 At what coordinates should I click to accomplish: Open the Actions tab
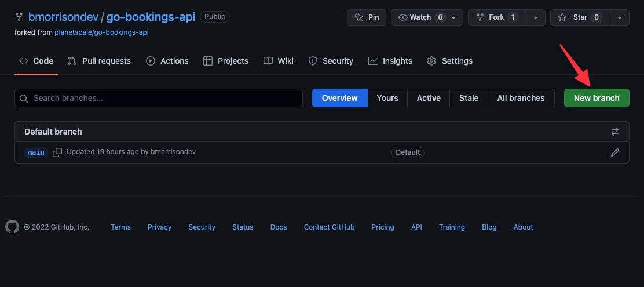pos(167,61)
